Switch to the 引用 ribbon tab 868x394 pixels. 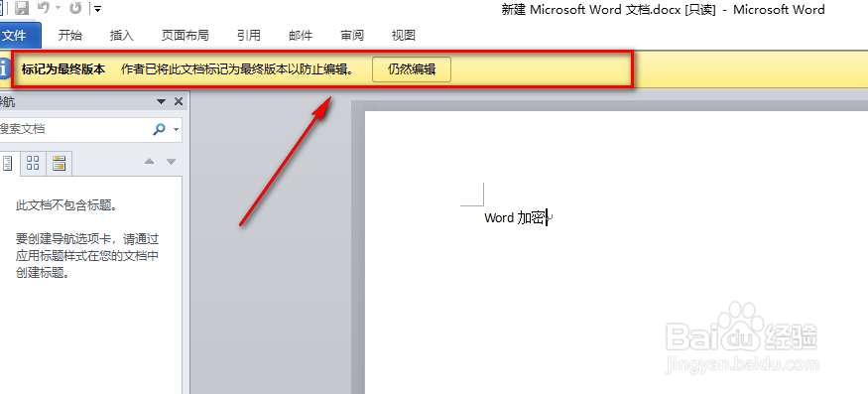pyautogui.click(x=249, y=36)
